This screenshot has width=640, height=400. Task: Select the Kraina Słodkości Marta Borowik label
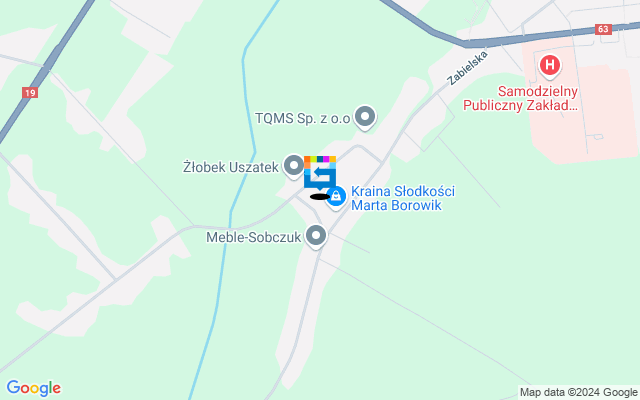(403, 198)
